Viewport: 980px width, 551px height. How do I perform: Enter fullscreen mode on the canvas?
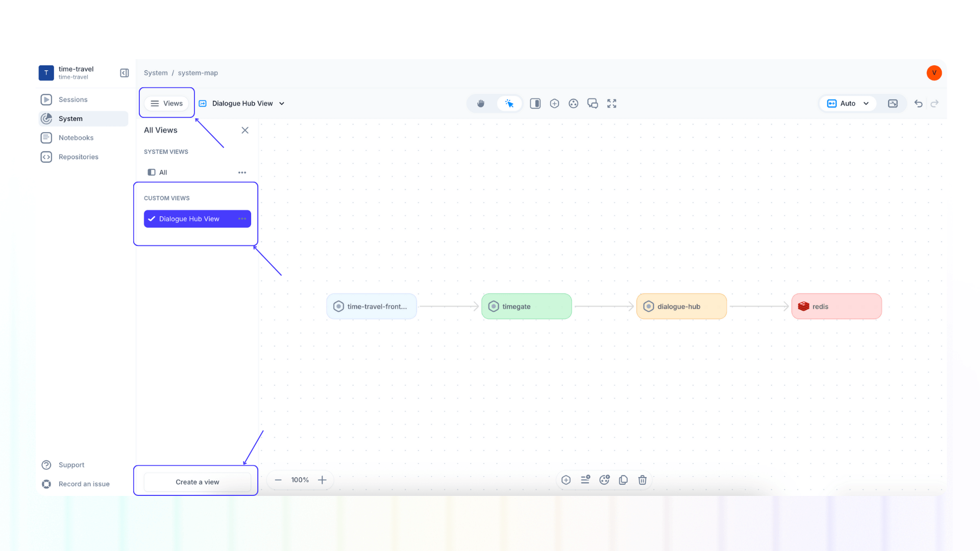[611, 103]
